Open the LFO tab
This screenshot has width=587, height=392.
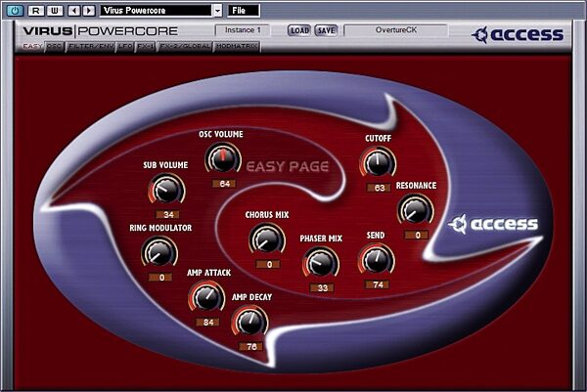[x=125, y=46]
